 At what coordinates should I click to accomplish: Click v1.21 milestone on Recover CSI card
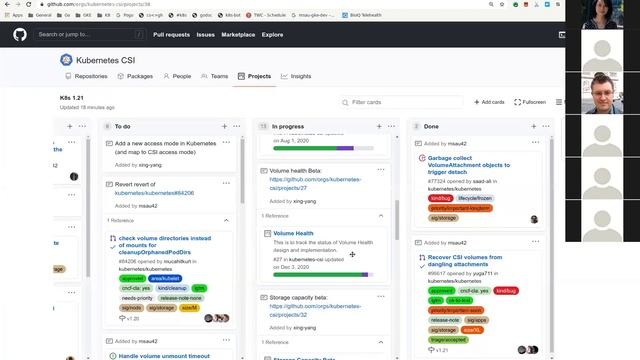(438, 350)
